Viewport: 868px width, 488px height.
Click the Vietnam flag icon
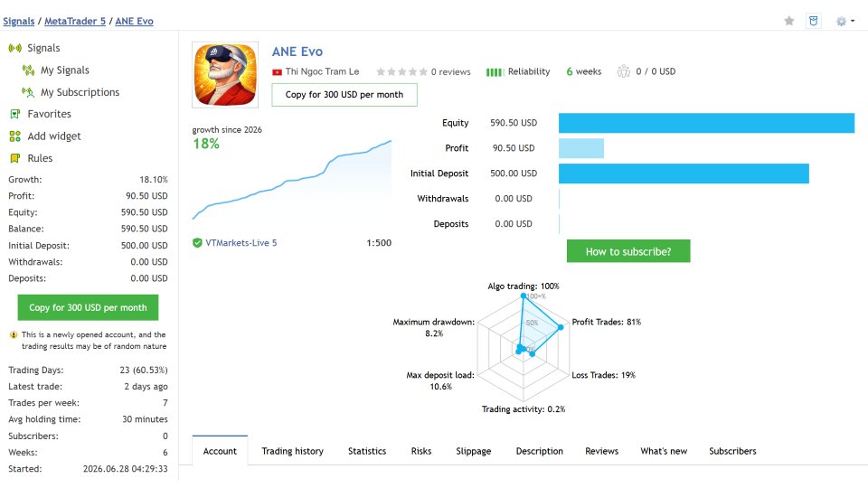tap(277, 72)
